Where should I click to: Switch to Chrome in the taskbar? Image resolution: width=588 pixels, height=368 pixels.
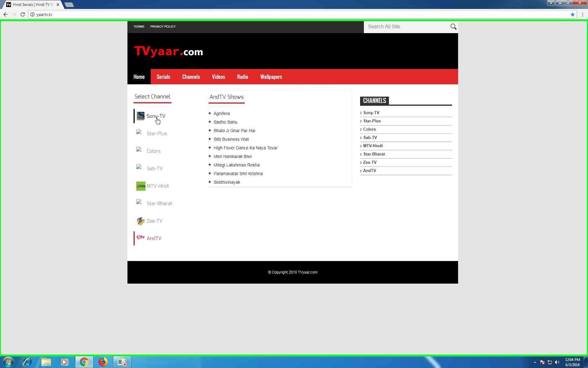tap(84, 362)
